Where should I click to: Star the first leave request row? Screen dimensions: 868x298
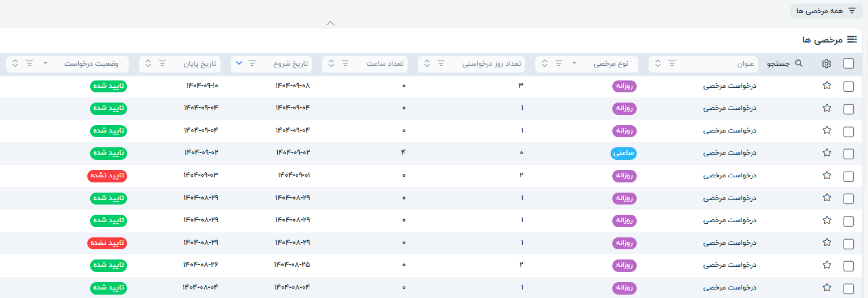[827, 86]
